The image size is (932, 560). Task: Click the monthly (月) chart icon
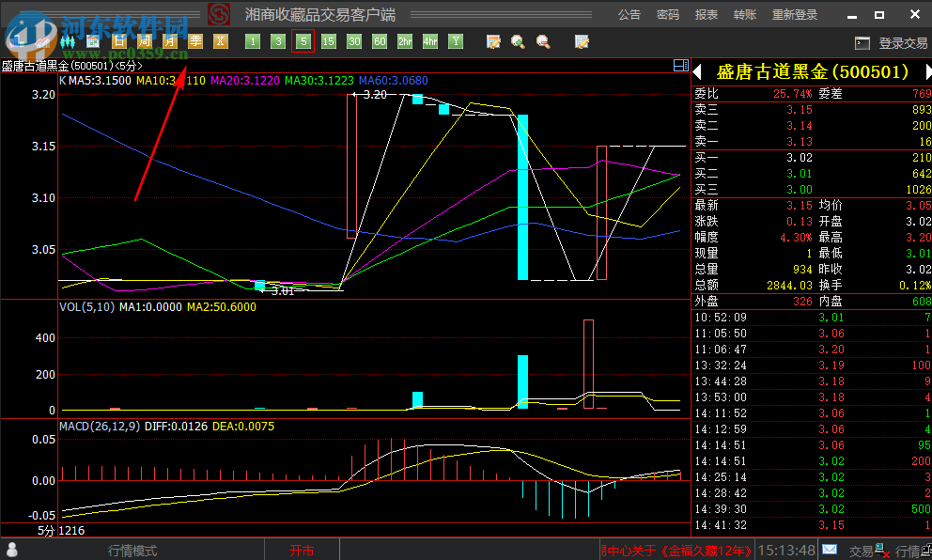click(170, 41)
